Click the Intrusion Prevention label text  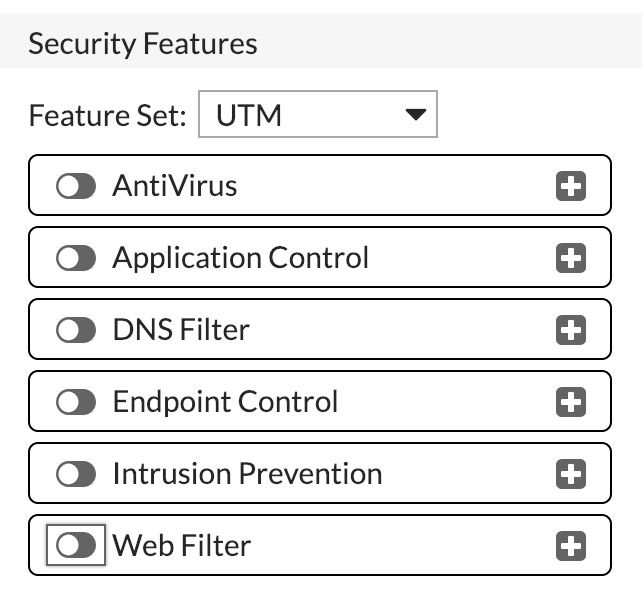coord(247,474)
